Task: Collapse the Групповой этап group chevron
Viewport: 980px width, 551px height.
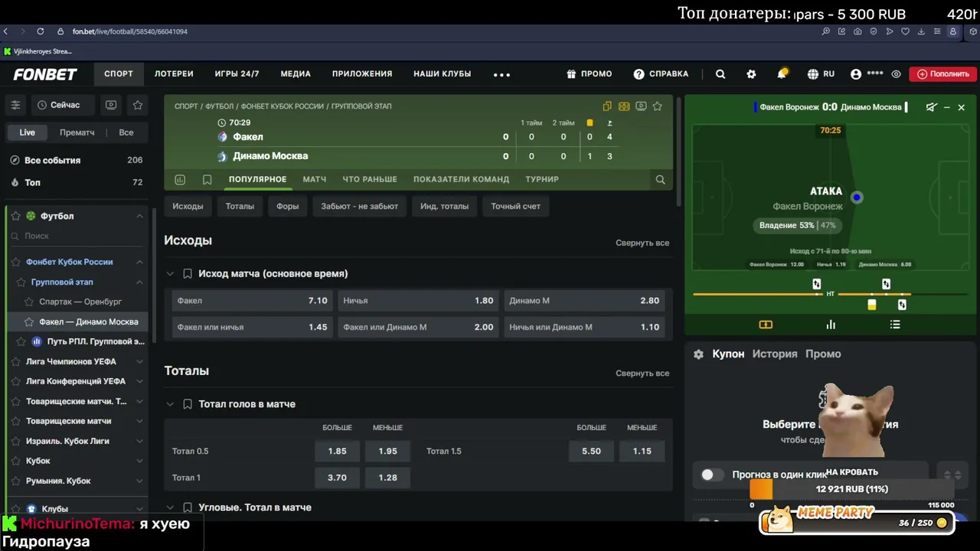Action: (x=139, y=282)
